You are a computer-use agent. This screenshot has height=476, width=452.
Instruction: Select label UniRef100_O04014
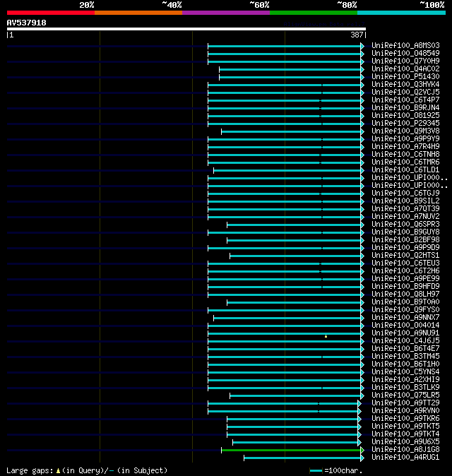click(405, 326)
